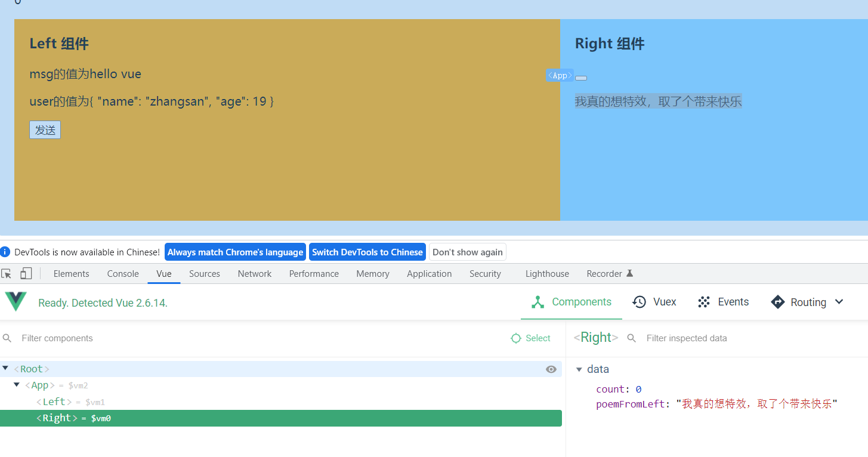Click the Left 组件 heading
This screenshot has width=868, height=457.
(x=59, y=44)
